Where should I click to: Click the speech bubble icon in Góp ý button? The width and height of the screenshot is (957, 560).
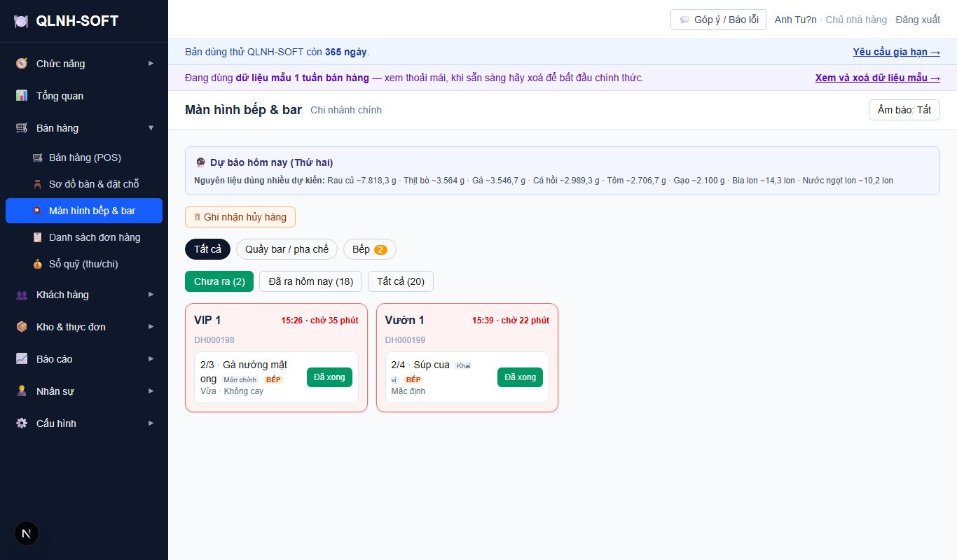tap(684, 20)
